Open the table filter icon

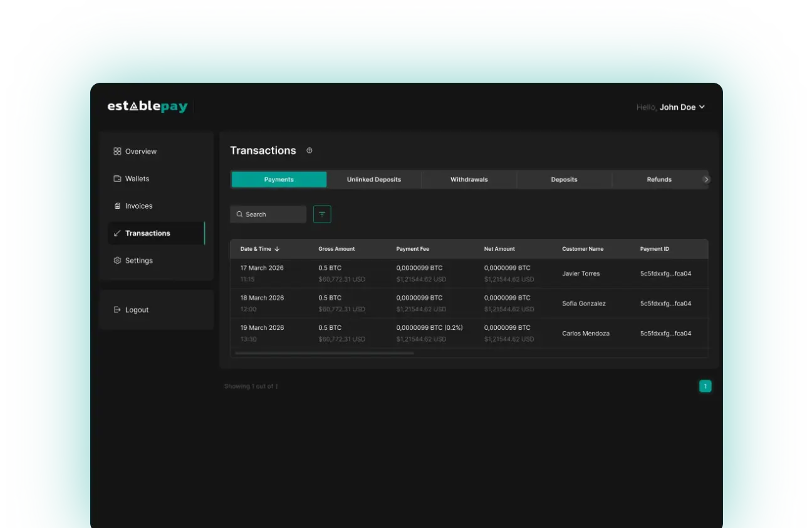[x=322, y=214]
